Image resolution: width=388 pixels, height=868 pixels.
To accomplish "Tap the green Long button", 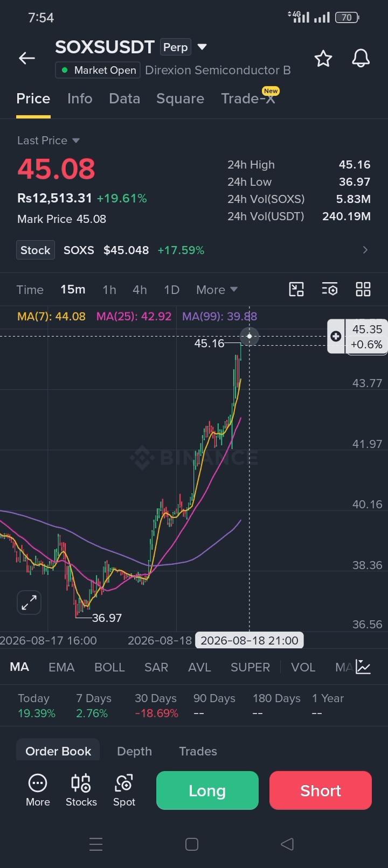I will [207, 790].
